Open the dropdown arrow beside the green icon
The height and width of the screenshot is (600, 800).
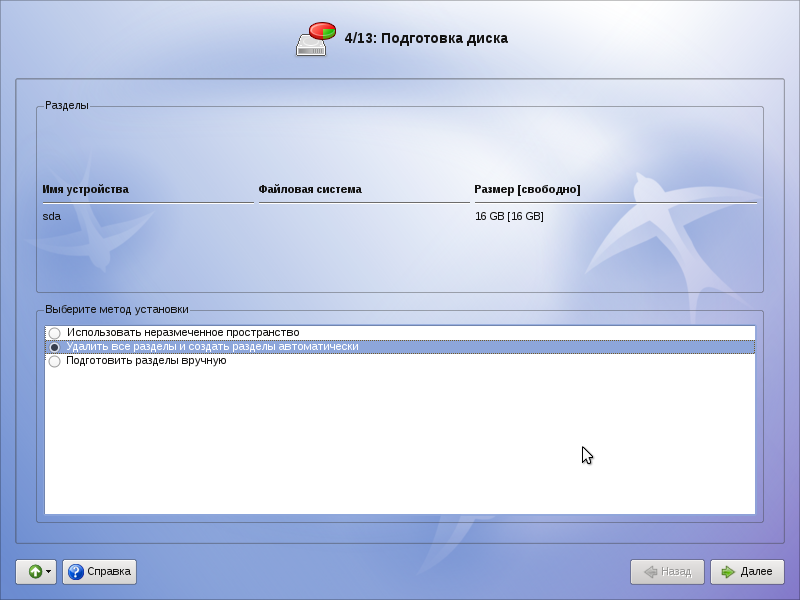point(49,572)
